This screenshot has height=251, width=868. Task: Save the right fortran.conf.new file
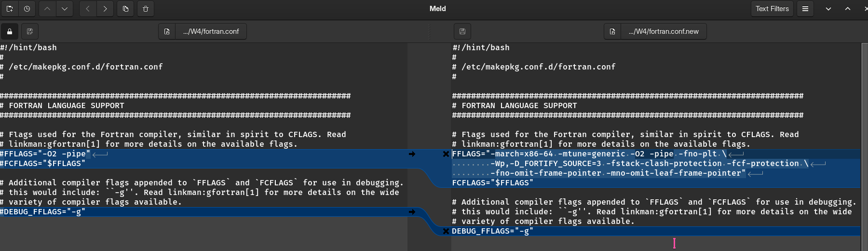pyautogui.click(x=462, y=31)
